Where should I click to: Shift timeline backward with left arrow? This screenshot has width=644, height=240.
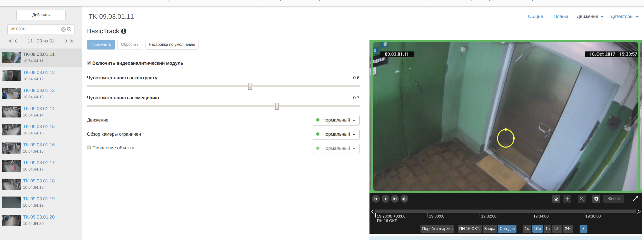pyautogui.click(x=372, y=211)
